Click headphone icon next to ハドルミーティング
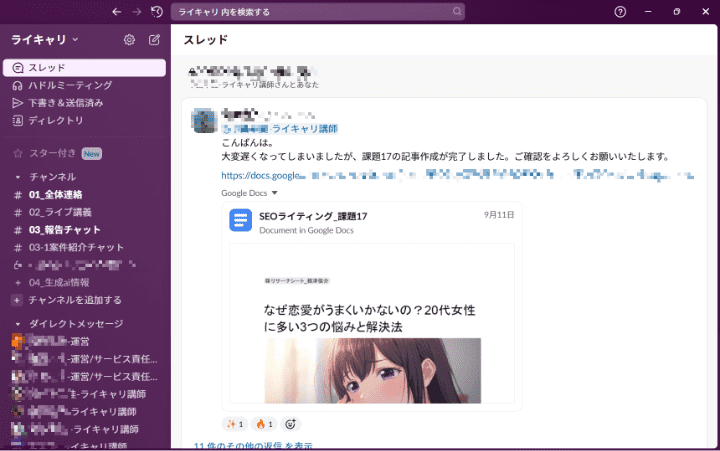This screenshot has width=720, height=451. point(17,85)
